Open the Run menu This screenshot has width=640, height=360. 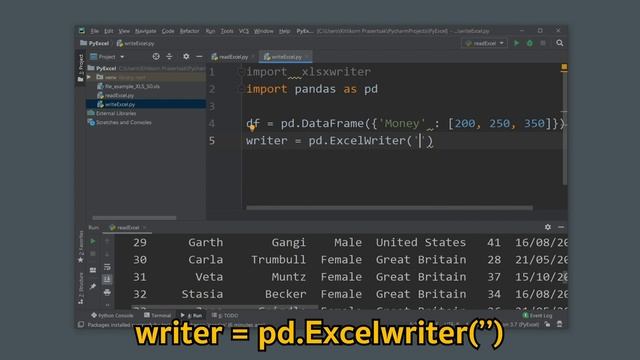[x=210, y=31]
